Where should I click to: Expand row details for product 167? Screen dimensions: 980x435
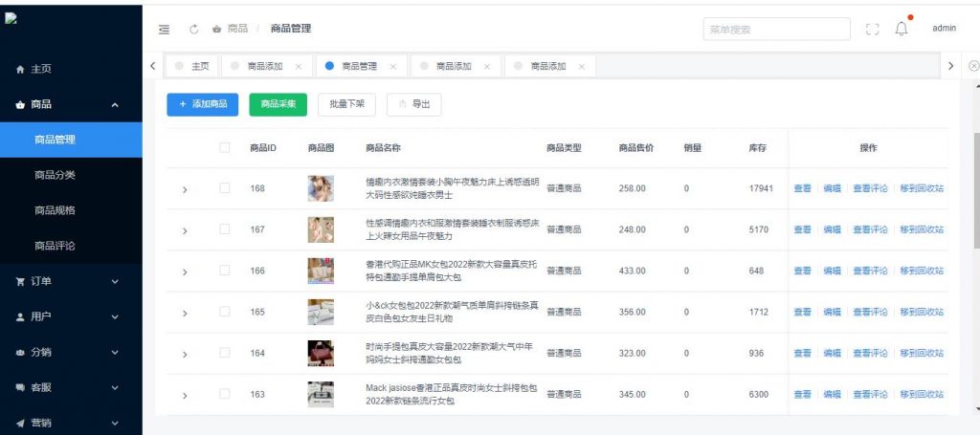coord(185,230)
